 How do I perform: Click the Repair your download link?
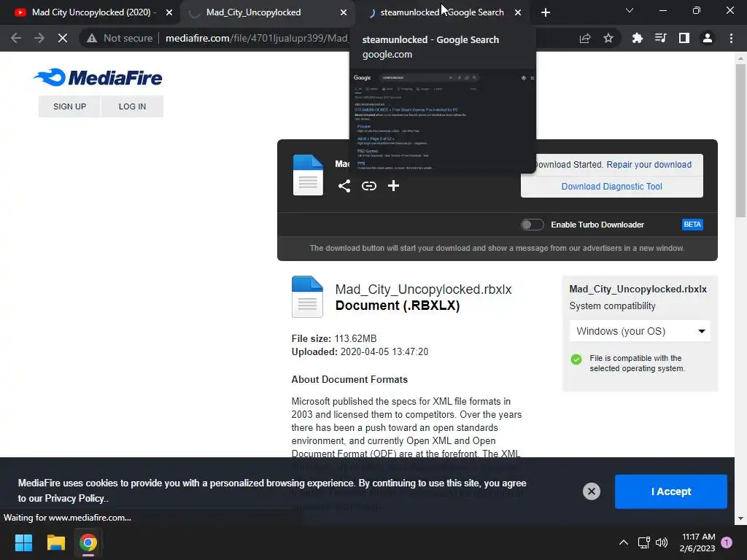click(649, 165)
